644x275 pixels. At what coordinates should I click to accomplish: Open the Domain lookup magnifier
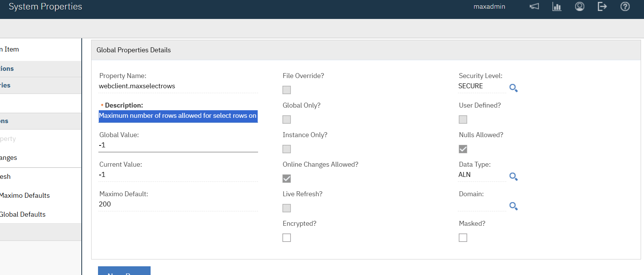513,206
